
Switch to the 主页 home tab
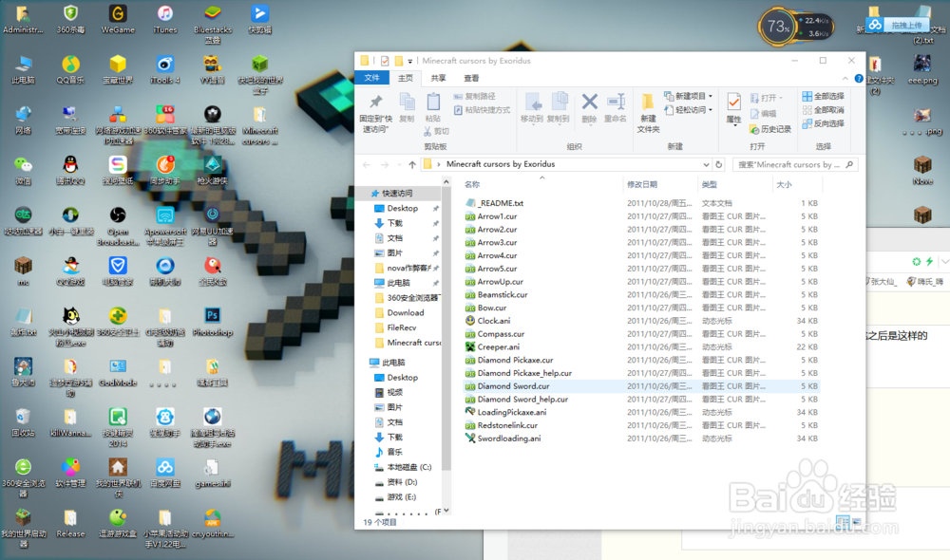(406, 78)
